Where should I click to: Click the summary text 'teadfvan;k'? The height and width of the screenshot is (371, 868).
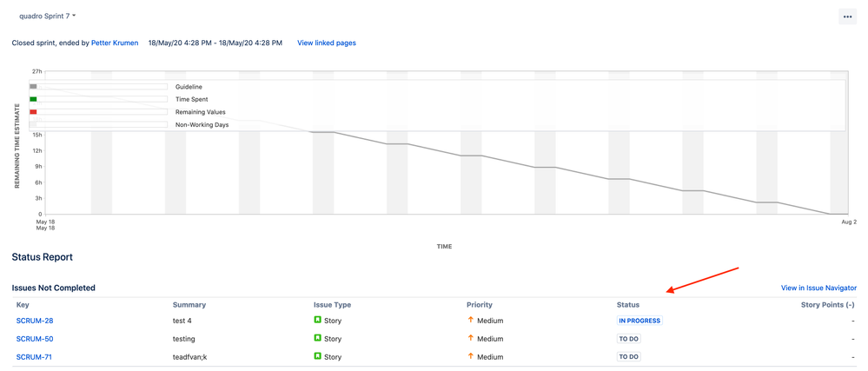(x=190, y=357)
